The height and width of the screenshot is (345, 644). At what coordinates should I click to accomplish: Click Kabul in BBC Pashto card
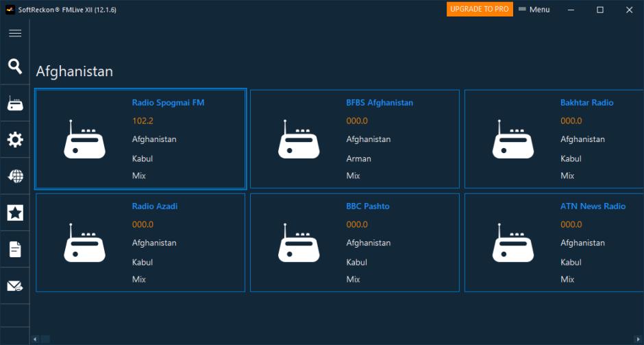(356, 262)
